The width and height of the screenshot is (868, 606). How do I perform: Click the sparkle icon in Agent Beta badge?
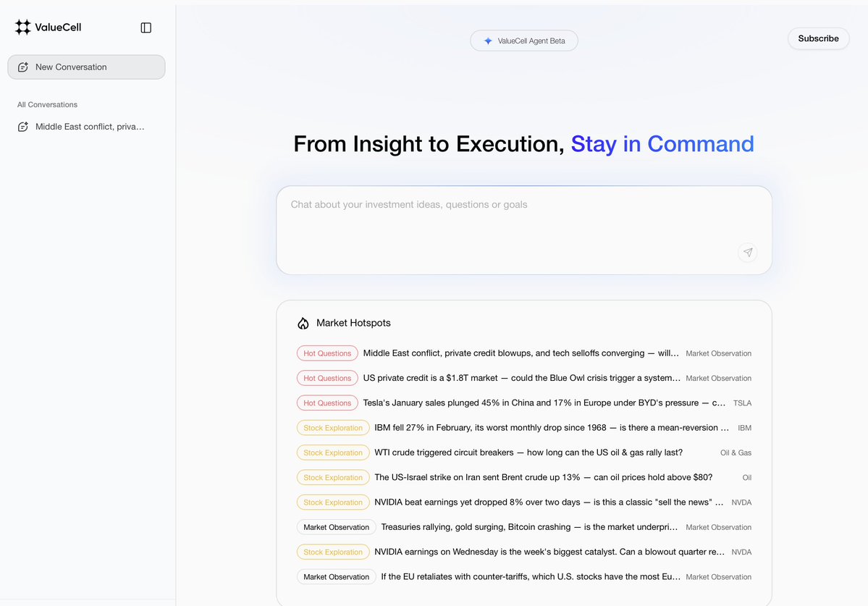[488, 41]
